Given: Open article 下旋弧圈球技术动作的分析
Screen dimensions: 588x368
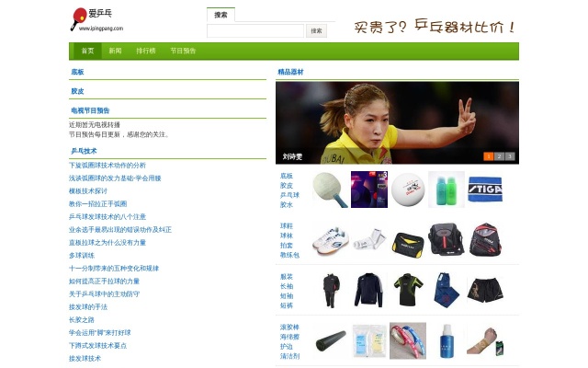Looking at the screenshot, I should pyautogui.click(x=107, y=165).
